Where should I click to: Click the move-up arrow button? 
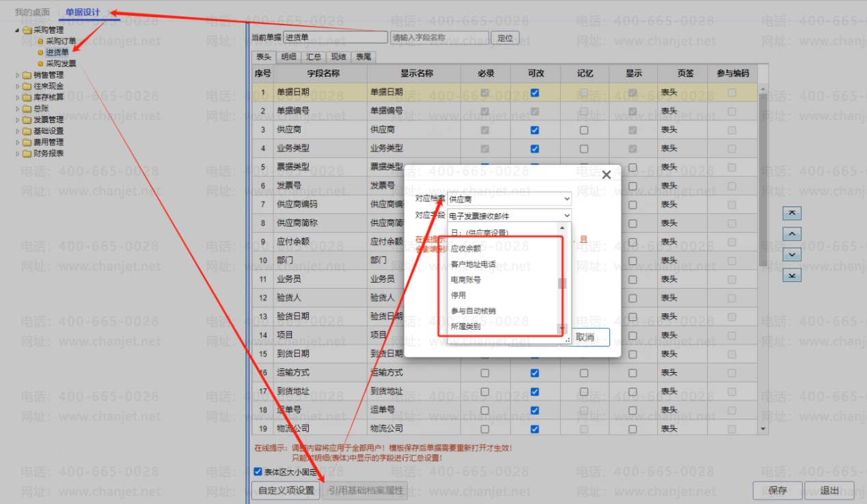pos(791,234)
